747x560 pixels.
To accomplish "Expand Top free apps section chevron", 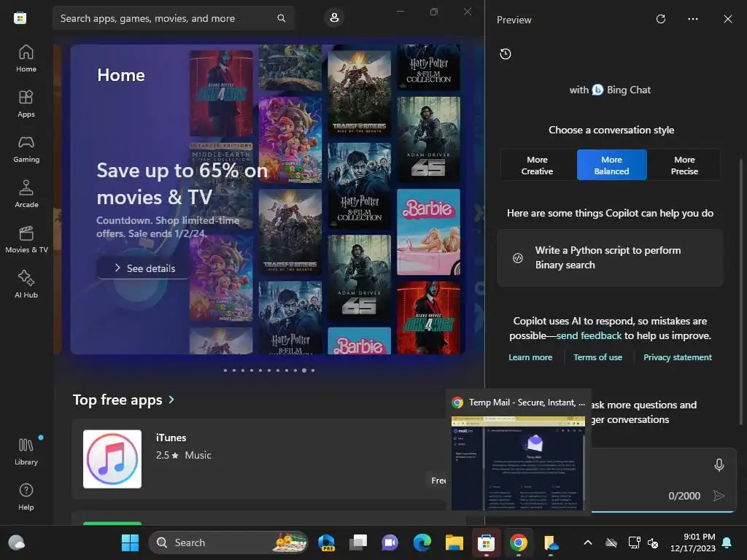I will [x=171, y=400].
